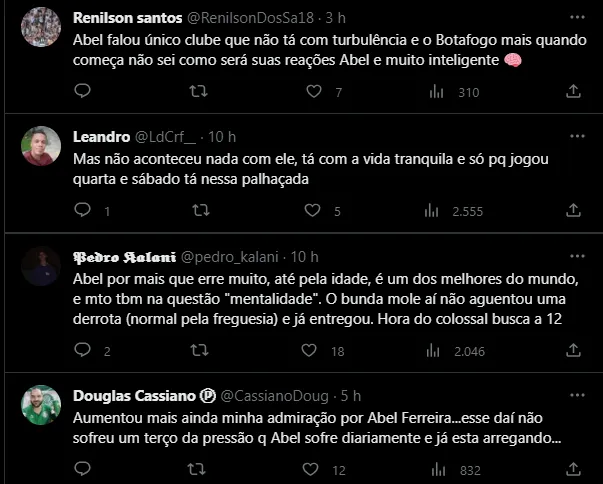Viewport: 603px width, 484px height.
Task: Retweet Renilson santos' tweet
Action: [x=199, y=92]
